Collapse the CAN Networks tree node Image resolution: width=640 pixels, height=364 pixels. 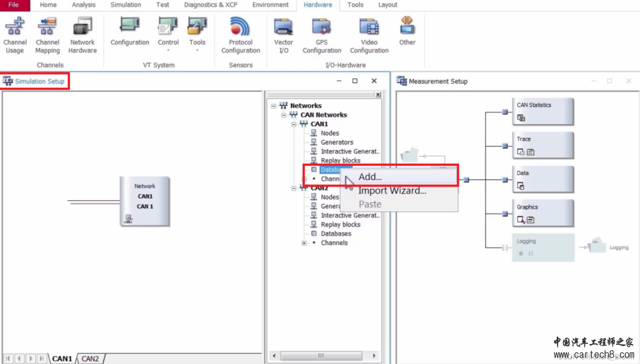(x=284, y=115)
